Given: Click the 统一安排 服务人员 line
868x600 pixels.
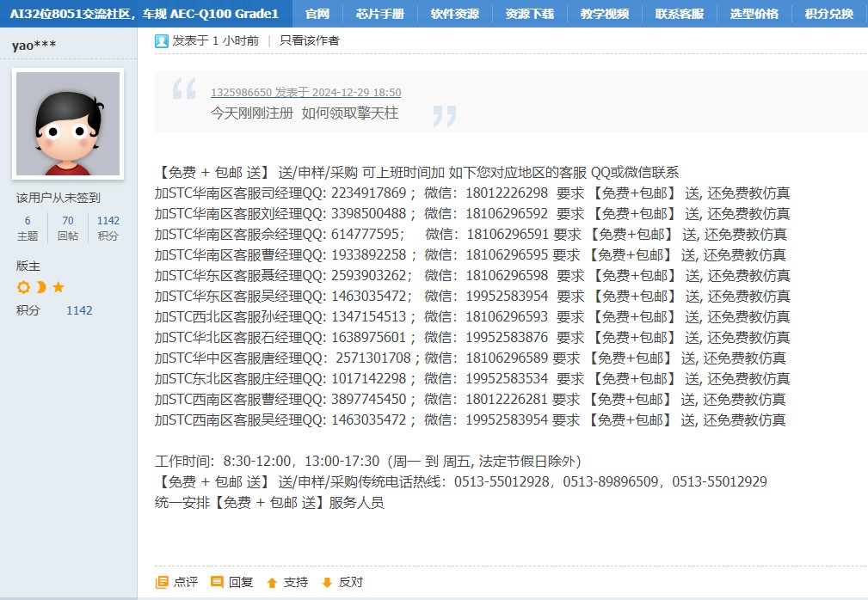Looking at the screenshot, I should coord(269,503).
